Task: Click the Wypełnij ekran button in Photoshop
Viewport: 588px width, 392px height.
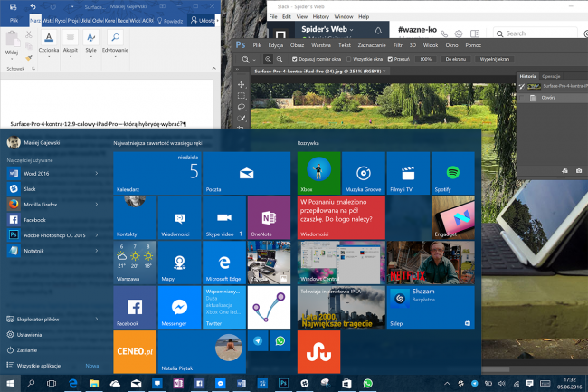Action: (x=495, y=59)
